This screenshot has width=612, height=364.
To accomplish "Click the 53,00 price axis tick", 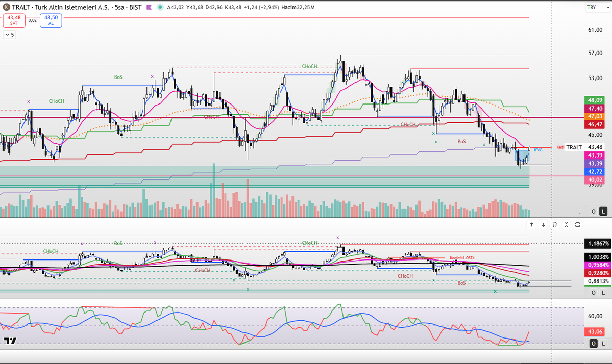I will [595, 78].
